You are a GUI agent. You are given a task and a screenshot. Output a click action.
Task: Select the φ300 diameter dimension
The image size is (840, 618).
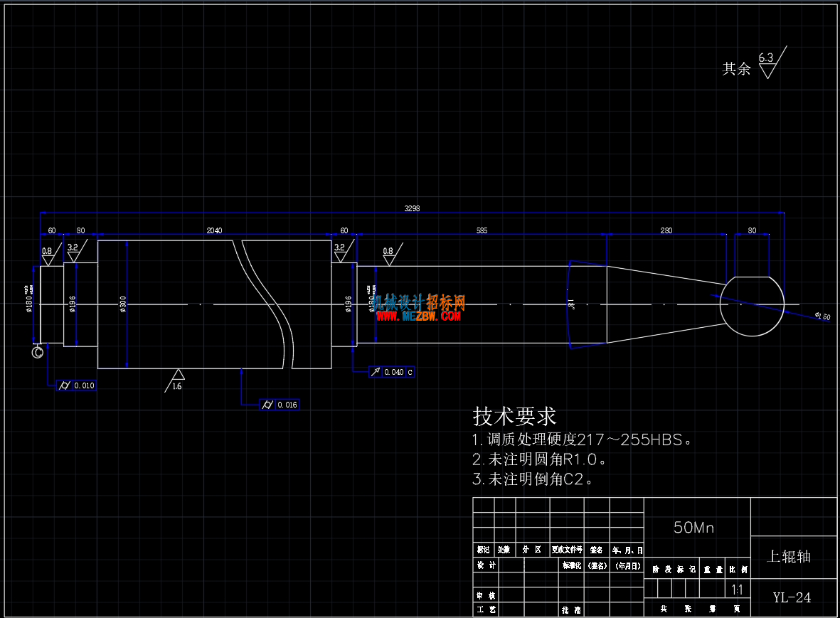pos(123,304)
